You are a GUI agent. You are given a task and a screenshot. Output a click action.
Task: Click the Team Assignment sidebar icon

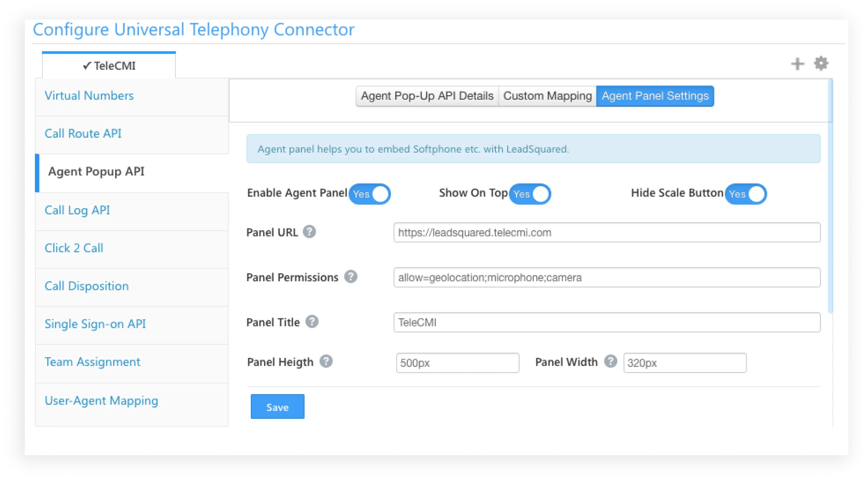coord(92,362)
